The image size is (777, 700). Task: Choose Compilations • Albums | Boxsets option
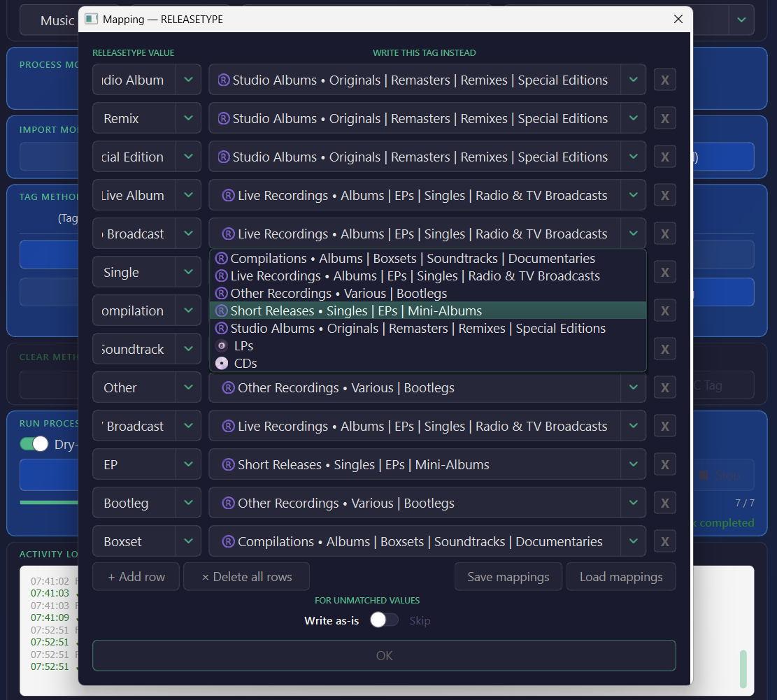[428, 259]
